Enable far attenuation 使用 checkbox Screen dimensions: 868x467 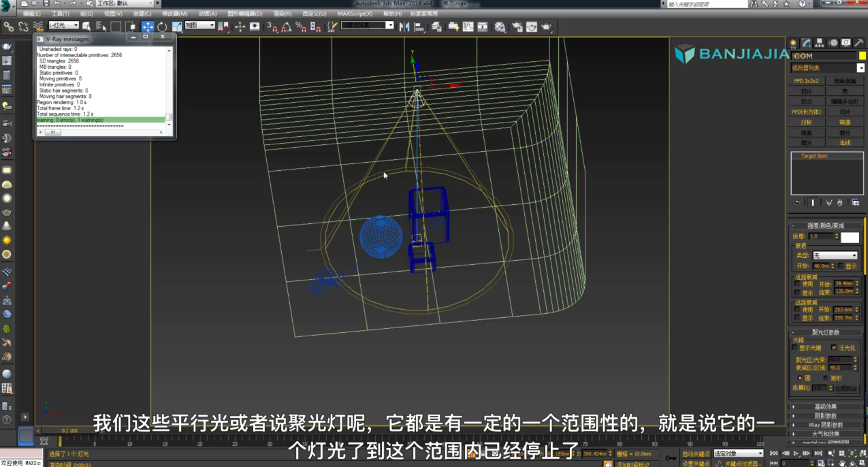(797, 310)
